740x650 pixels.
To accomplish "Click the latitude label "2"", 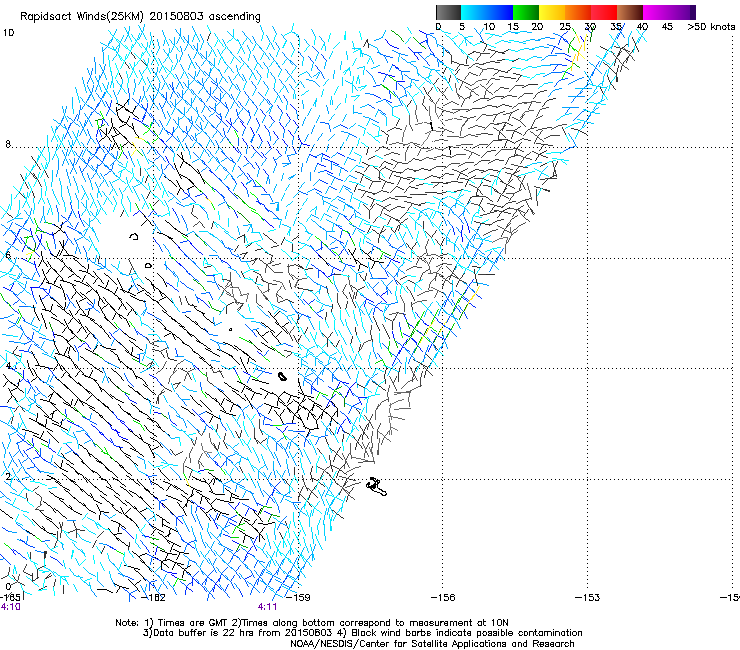I will click(8, 477).
